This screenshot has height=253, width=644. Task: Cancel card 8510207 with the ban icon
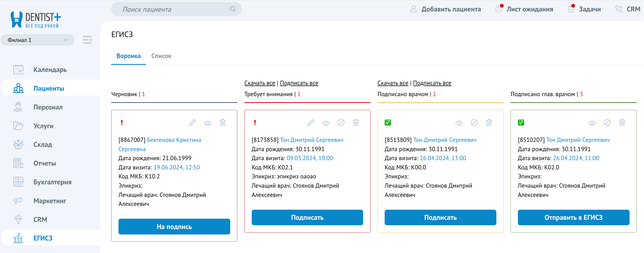[607, 123]
